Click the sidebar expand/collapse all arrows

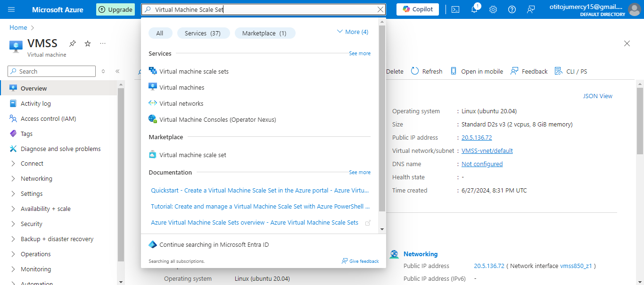[104, 71]
